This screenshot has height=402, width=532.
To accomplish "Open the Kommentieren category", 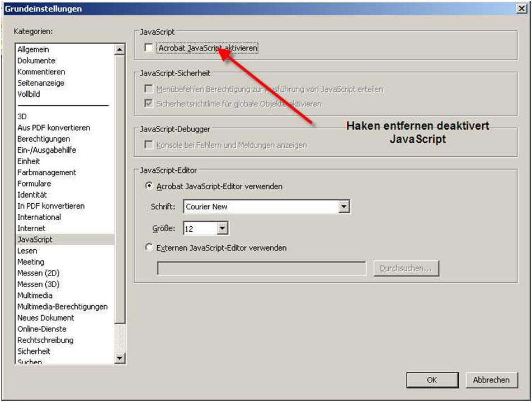I will click(x=41, y=72).
